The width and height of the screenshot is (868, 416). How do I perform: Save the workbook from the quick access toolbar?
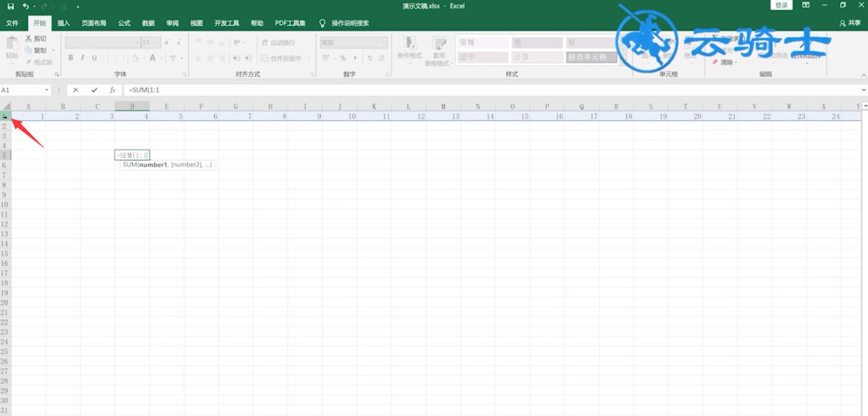click(10, 6)
